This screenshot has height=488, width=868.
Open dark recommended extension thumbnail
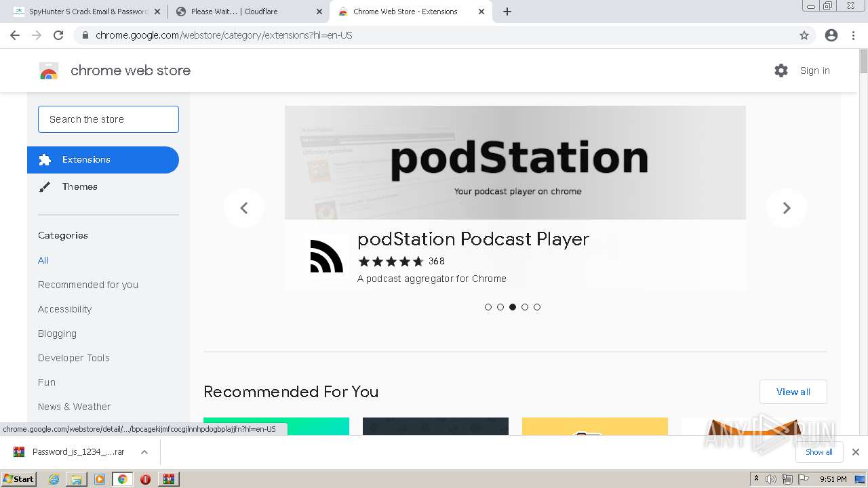pos(435,426)
